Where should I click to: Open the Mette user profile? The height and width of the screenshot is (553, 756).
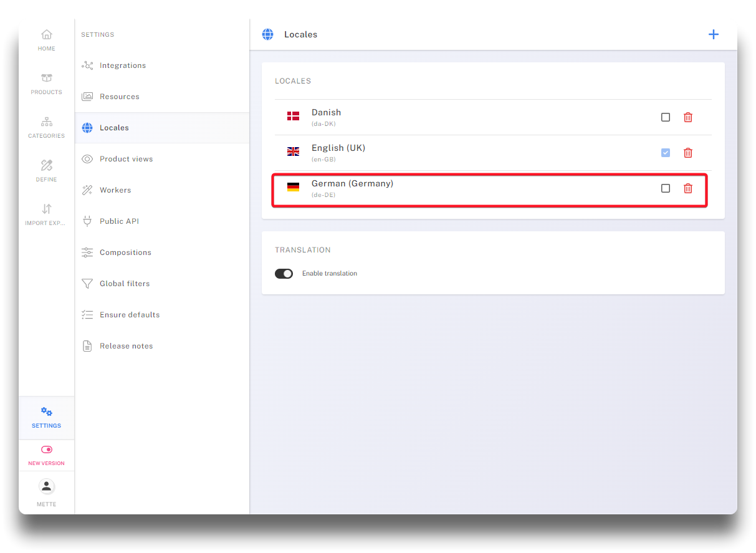[47, 491]
